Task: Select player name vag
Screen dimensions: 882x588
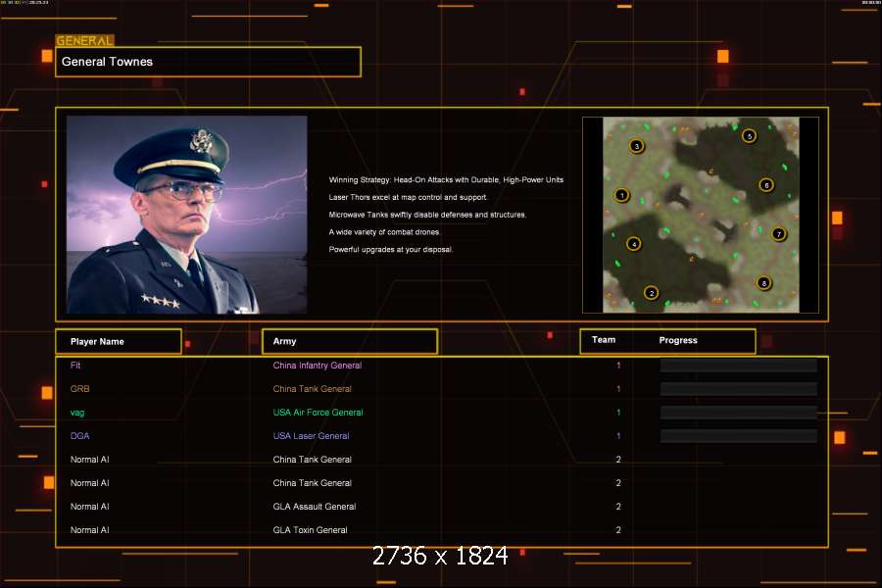Action: point(77,413)
